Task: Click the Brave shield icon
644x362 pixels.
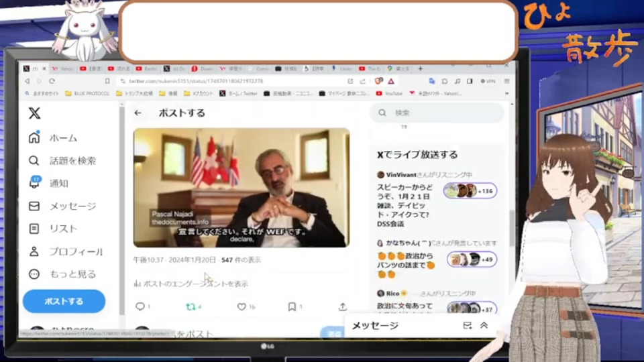Action: point(378,81)
